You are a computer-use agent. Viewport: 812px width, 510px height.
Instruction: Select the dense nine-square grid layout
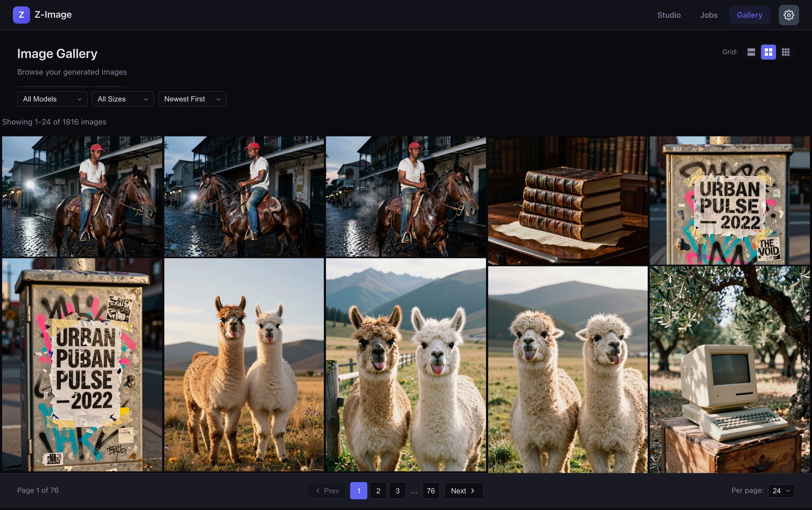[x=785, y=52]
